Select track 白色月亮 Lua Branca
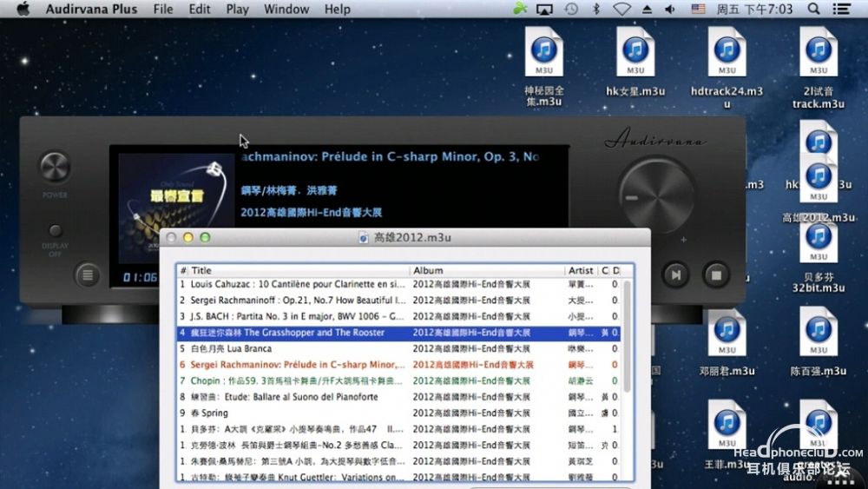Viewport: 868px width, 489px height. coord(398,348)
